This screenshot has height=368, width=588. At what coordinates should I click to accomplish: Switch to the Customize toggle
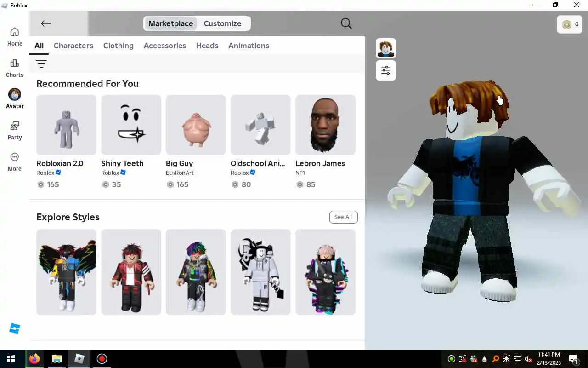click(x=222, y=23)
